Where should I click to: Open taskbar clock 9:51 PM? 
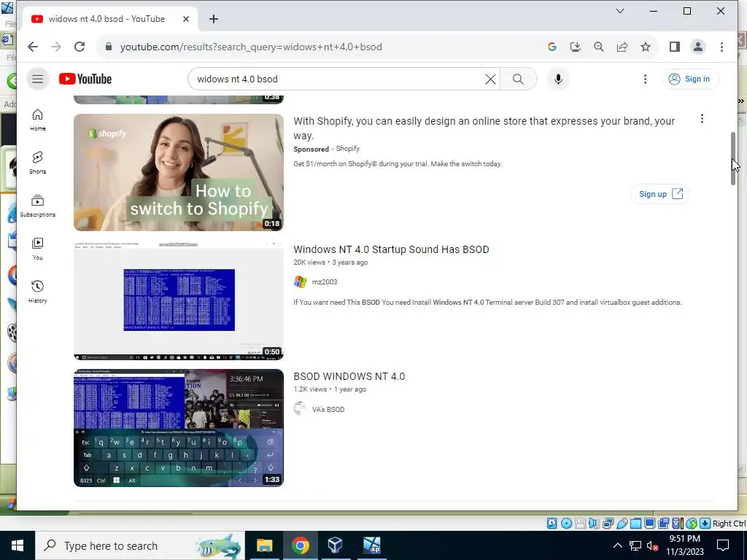tap(684, 545)
